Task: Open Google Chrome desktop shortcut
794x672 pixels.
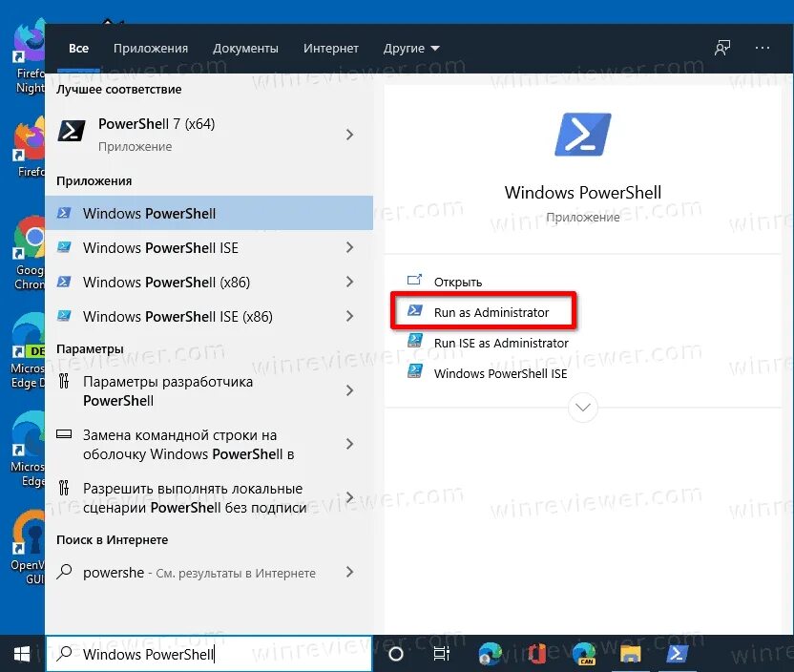Action: click(30, 253)
